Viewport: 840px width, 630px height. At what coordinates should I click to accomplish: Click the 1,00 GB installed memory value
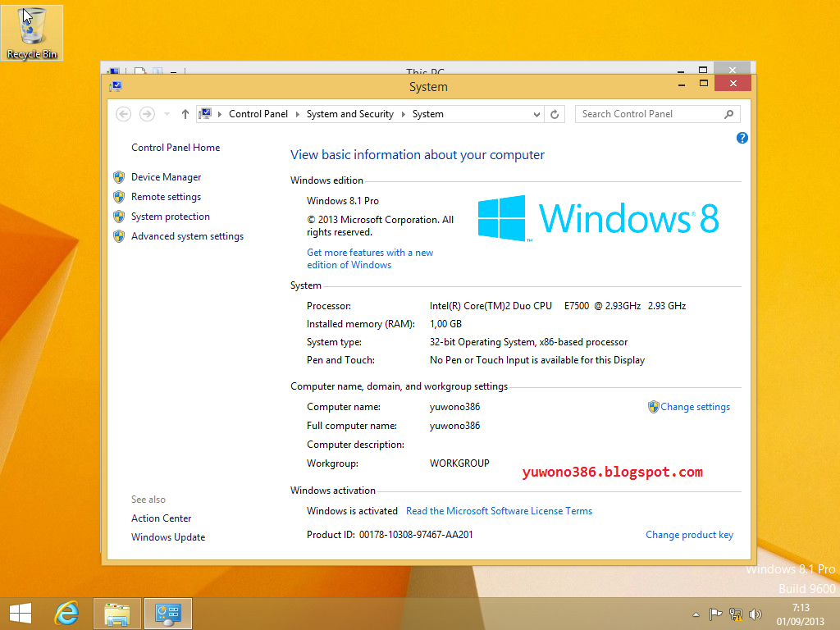445,324
